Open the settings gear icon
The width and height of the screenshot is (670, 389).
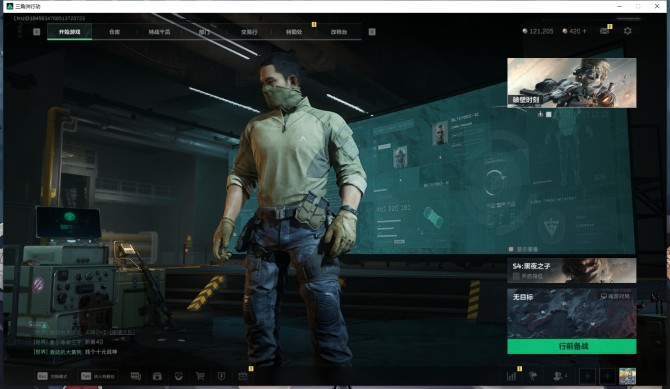627,31
